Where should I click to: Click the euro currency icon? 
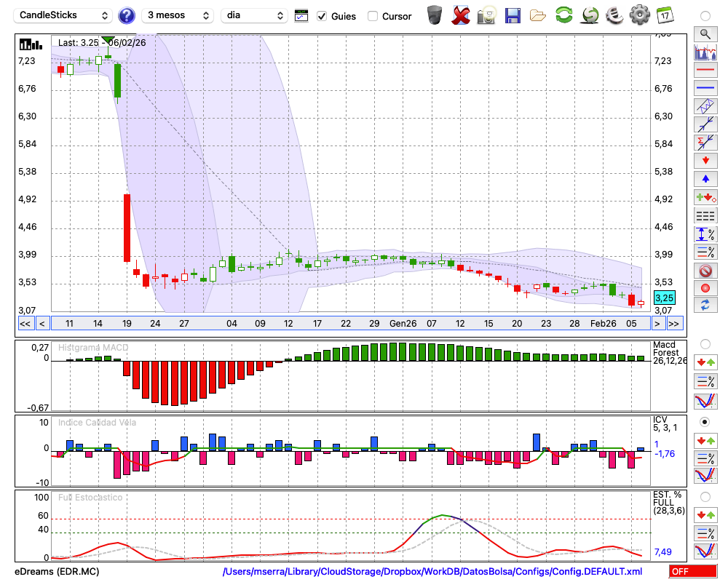614,15
